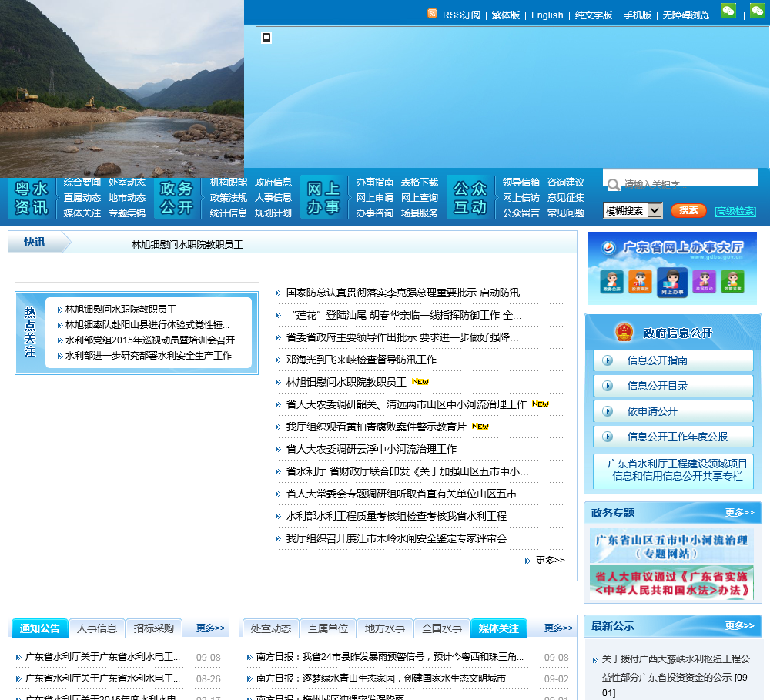Open the 模糊搜索 search mode dropdown
This screenshot has width=770, height=700.
tap(633, 211)
